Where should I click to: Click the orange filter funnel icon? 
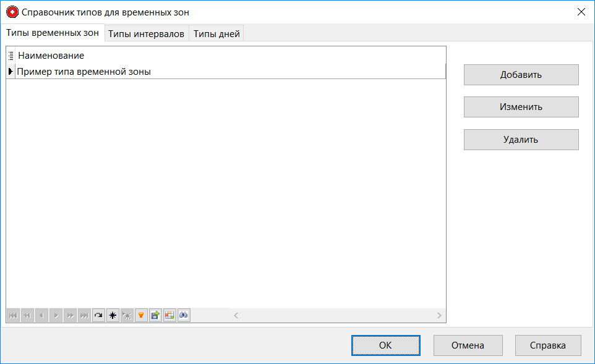[x=141, y=315]
